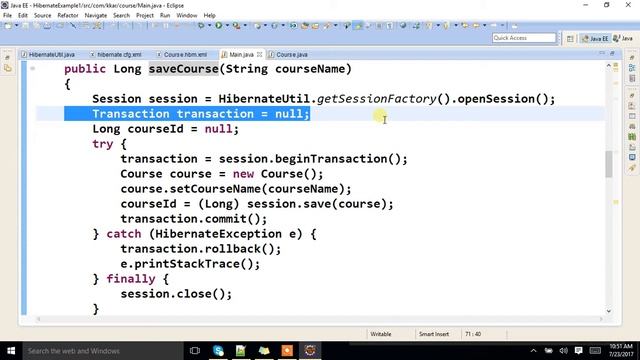640x360 pixels.
Task: Click the New file toolbar icon
Action: tap(8, 26)
